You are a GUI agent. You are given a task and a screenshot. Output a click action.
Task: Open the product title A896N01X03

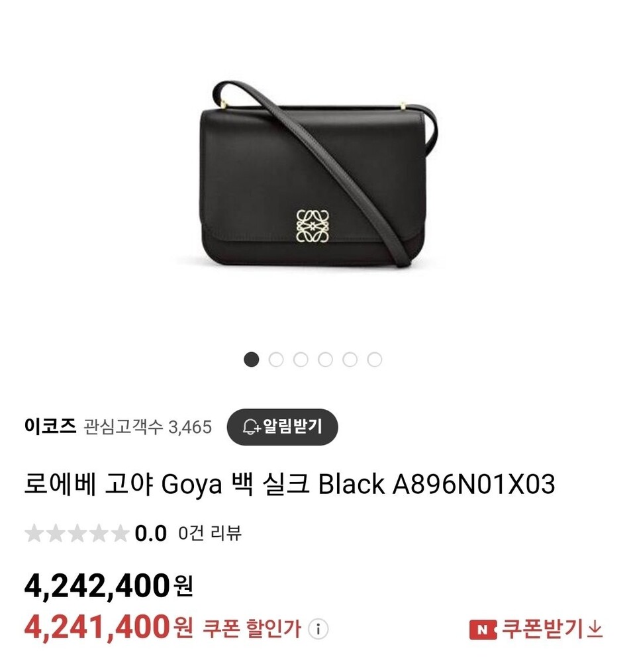(289, 484)
